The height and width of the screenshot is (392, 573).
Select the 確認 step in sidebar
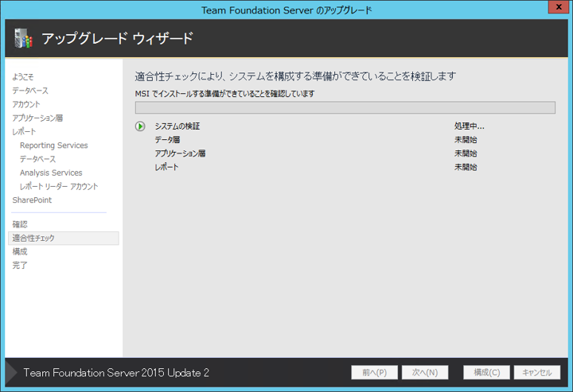(x=20, y=224)
